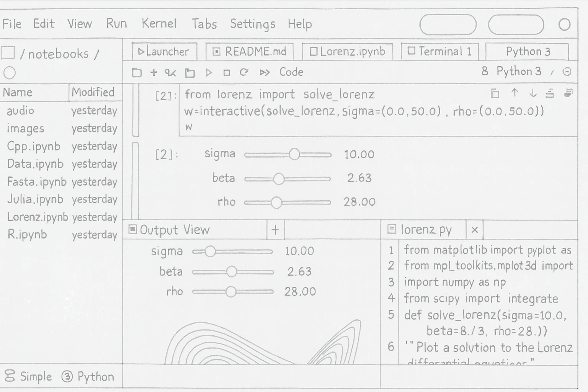This screenshot has height=392, width=588.
Task: Interrupt the kernel with the stop icon
Action: [x=226, y=72]
